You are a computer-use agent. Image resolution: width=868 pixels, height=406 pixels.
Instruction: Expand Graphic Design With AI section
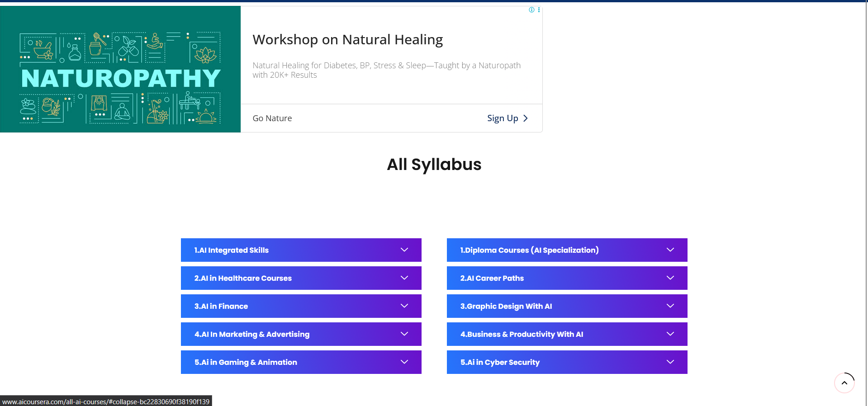[x=506, y=306]
